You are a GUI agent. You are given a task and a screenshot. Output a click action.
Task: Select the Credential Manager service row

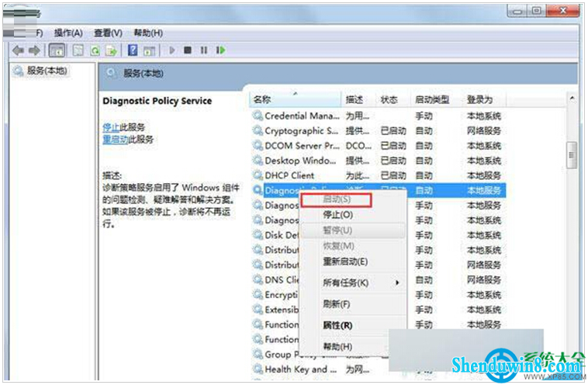[x=378, y=116]
